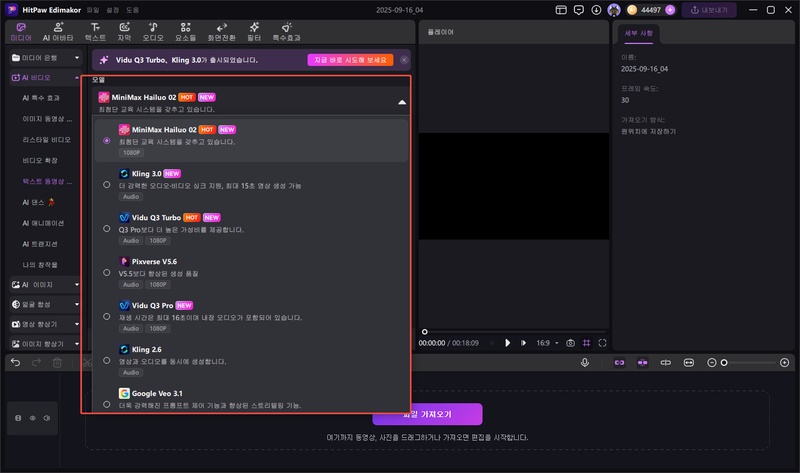This screenshot has height=473, width=800.
Task: Select the AI 댄스 sidebar item
Action: click(38, 202)
